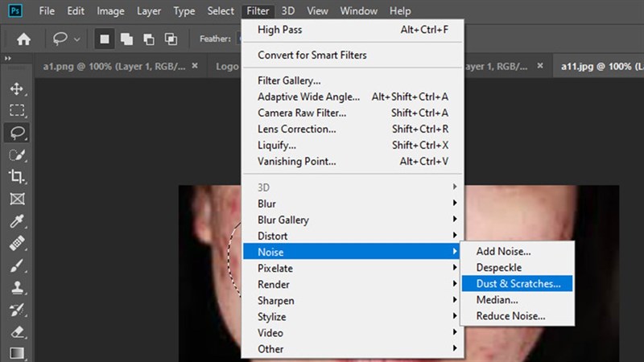
Task: Enable Intersect with selection mode
Action: (171, 39)
